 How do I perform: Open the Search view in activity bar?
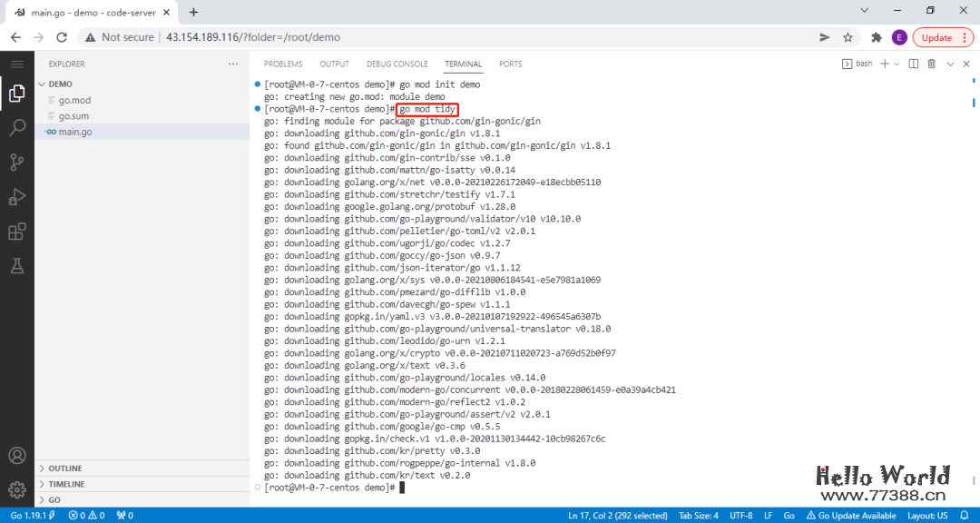click(x=16, y=127)
